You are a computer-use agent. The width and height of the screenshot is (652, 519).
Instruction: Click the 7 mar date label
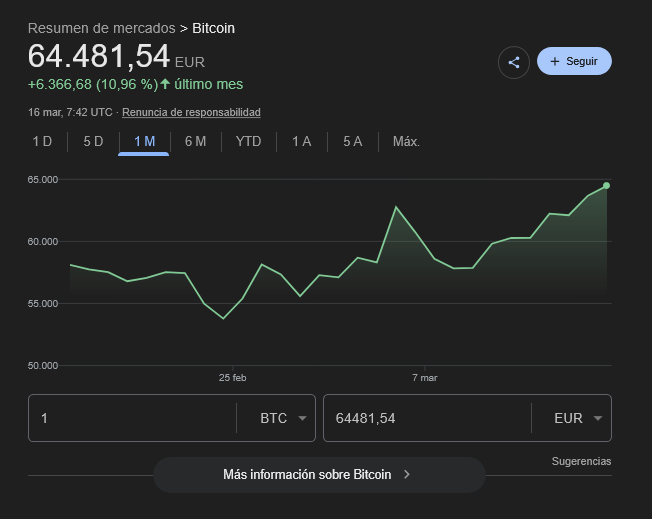pyautogui.click(x=425, y=378)
